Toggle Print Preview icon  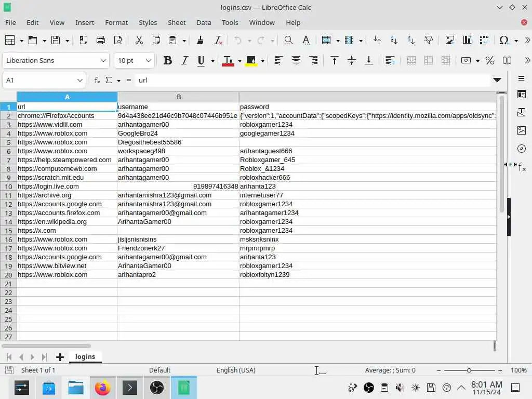[x=118, y=40]
